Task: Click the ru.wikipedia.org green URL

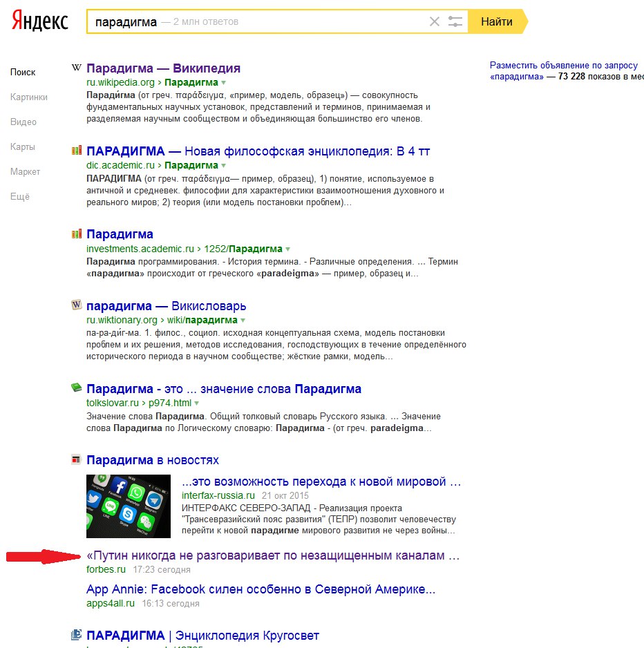Action: 120,83
